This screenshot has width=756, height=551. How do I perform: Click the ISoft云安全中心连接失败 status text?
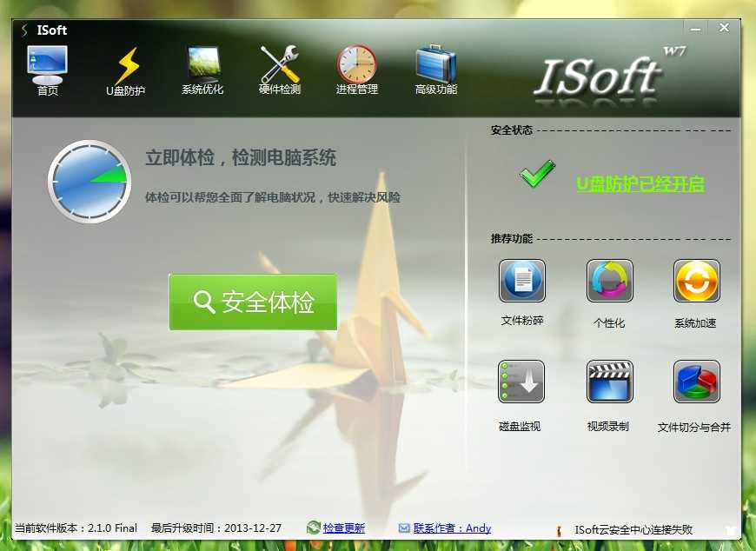pyautogui.click(x=633, y=530)
